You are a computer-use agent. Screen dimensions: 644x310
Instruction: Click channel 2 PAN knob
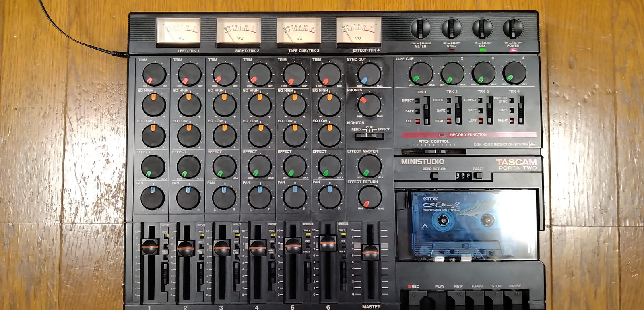pos(188,197)
